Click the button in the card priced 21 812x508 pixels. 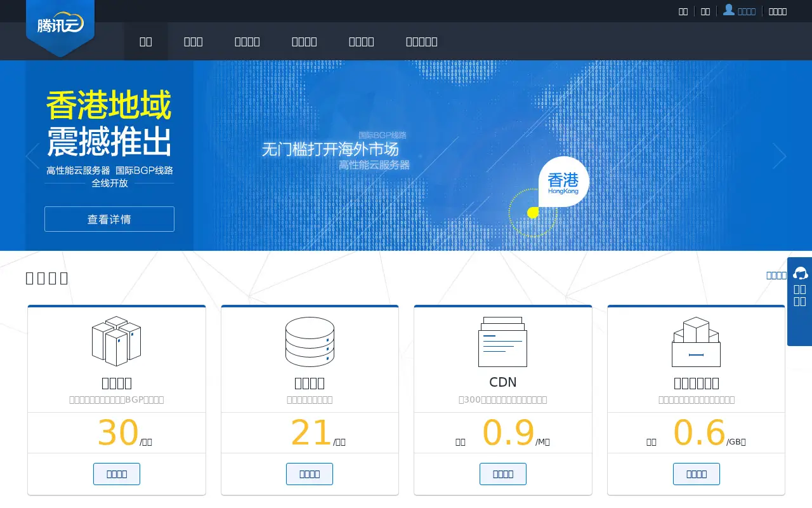[310, 474]
